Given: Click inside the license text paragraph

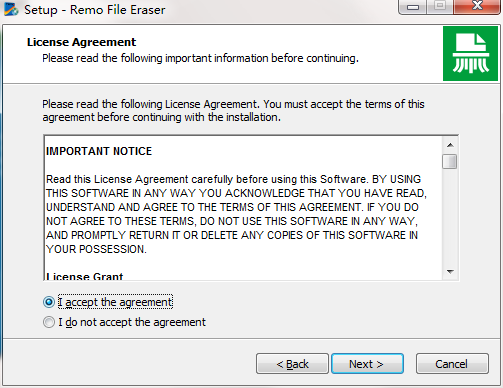Looking at the screenshot, I should (x=236, y=214).
